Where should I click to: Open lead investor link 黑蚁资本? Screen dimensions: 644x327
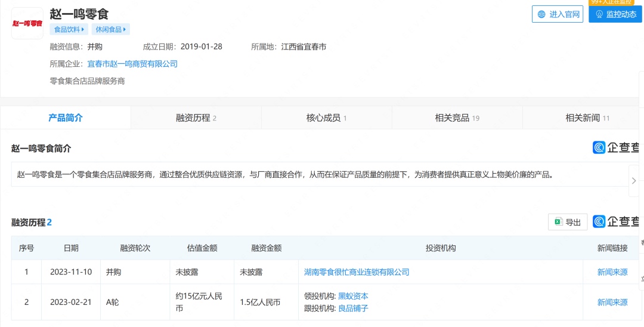pyautogui.click(x=353, y=296)
